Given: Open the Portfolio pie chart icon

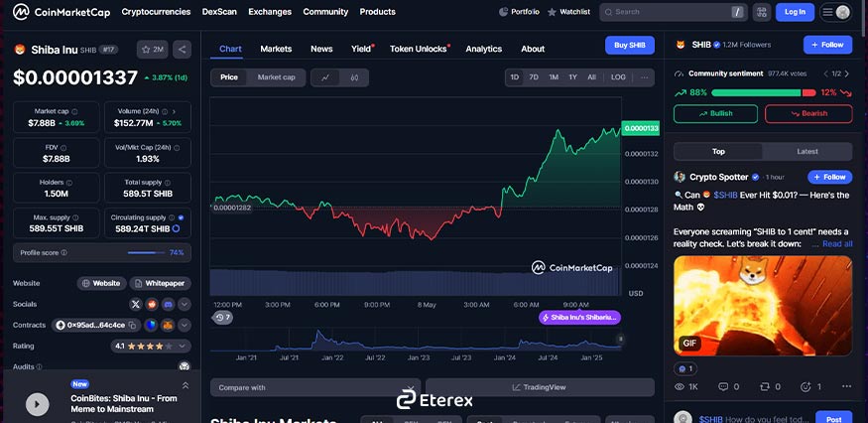Looking at the screenshot, I should point(503,12).
